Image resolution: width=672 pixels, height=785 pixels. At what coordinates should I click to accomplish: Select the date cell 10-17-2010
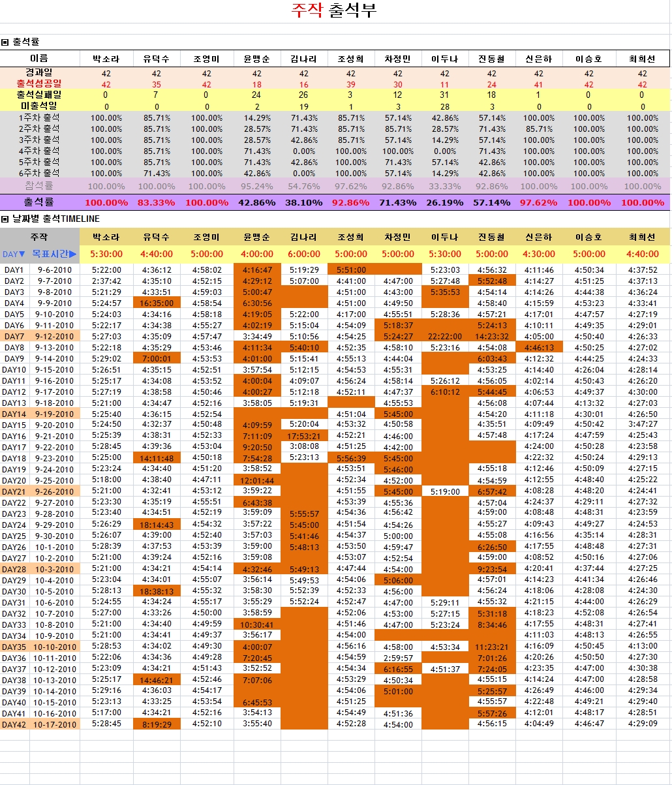coord(55,724)
